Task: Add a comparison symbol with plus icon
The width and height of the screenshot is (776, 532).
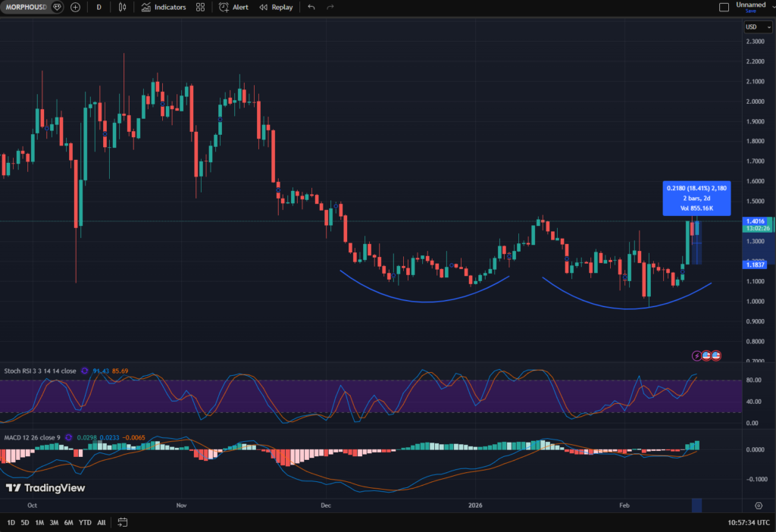Action: coord(74,7)
